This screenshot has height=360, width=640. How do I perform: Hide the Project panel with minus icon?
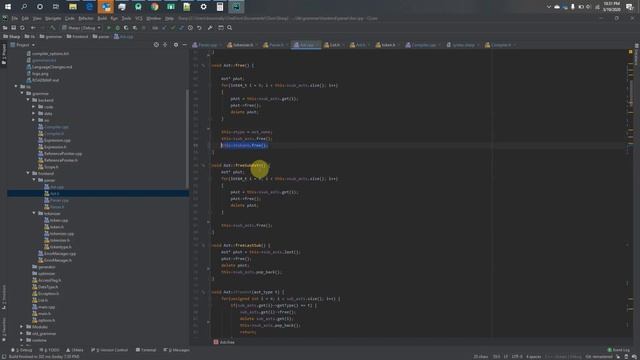184,45
